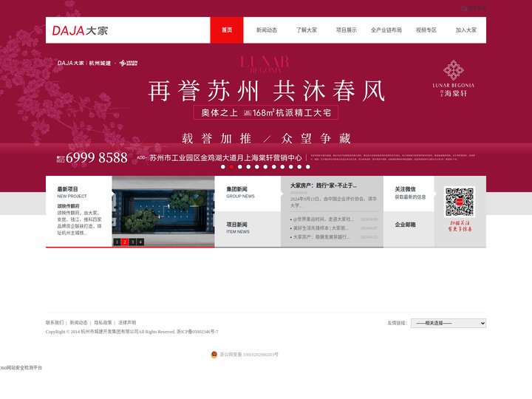This screenshot has width=532, height=399.
Task: Click 加入大家 in the navigation
Action: (x=465, y=30)
